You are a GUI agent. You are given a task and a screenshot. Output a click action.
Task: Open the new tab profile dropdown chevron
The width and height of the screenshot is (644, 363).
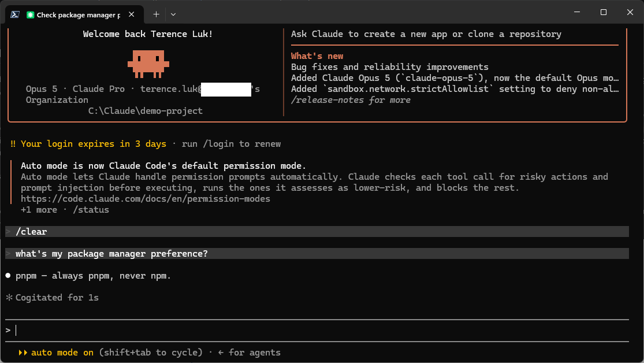173,14
